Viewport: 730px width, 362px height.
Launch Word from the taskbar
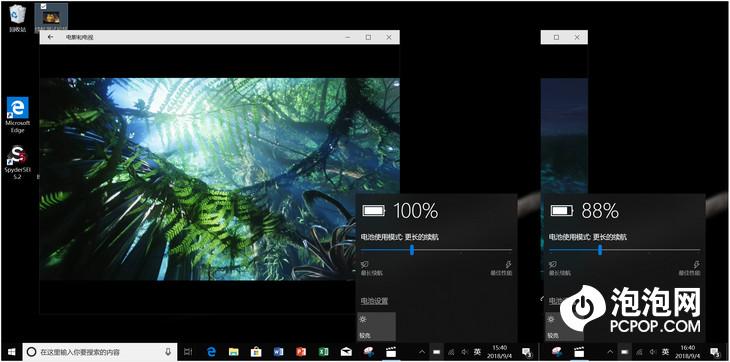coord(278,352)
